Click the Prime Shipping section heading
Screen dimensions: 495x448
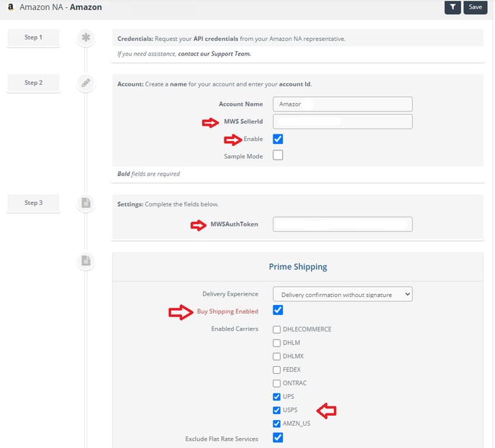298,267
